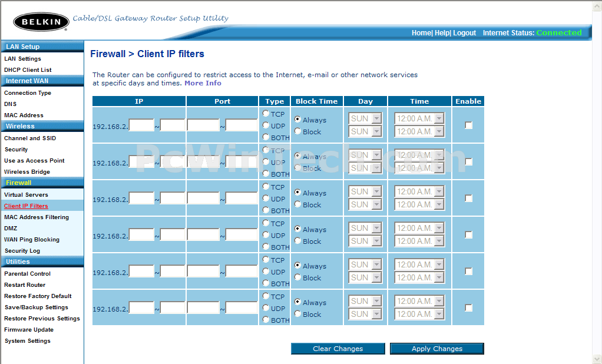The image size is (602, 364).
Task: Go to Virtual Servers page
Action: click(26, 195)
